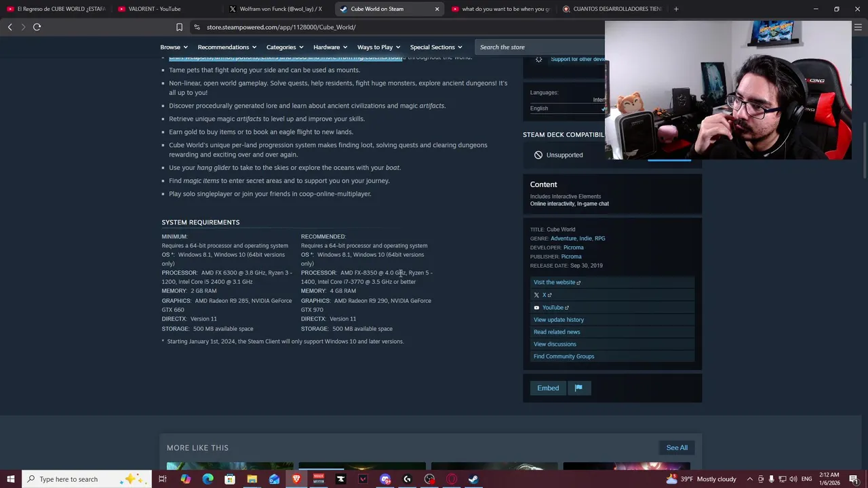The image size is (868, 488).
Task: Switch to Wolfram von Funck X tab
Action: pyautogui.click(x=278, y=9)
